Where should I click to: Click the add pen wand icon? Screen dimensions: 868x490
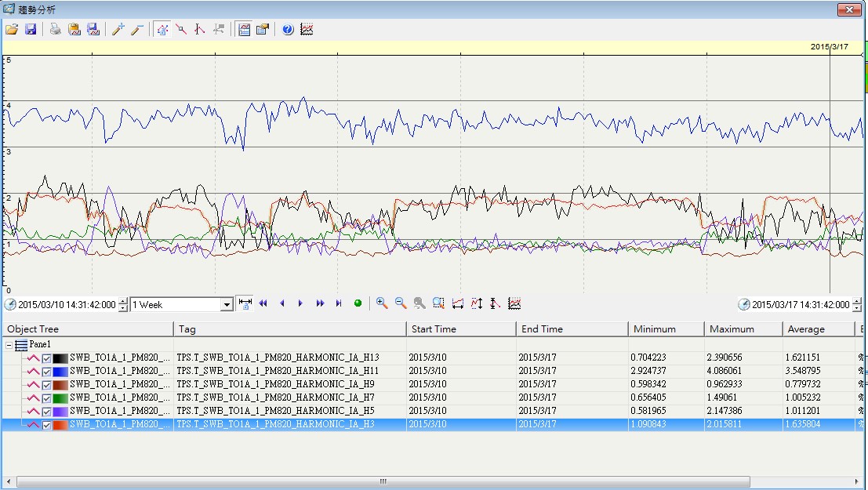tap(118, 30)
